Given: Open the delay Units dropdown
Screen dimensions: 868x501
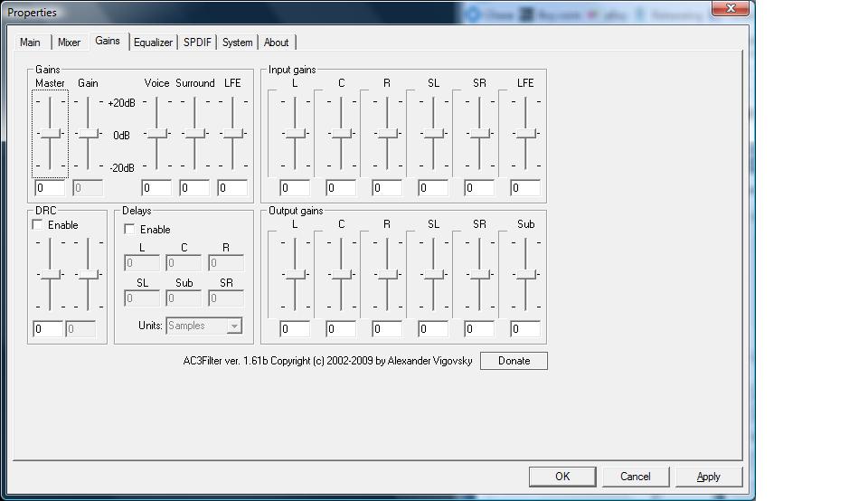Looking at the screenshot, I should [x=203, y=326].
